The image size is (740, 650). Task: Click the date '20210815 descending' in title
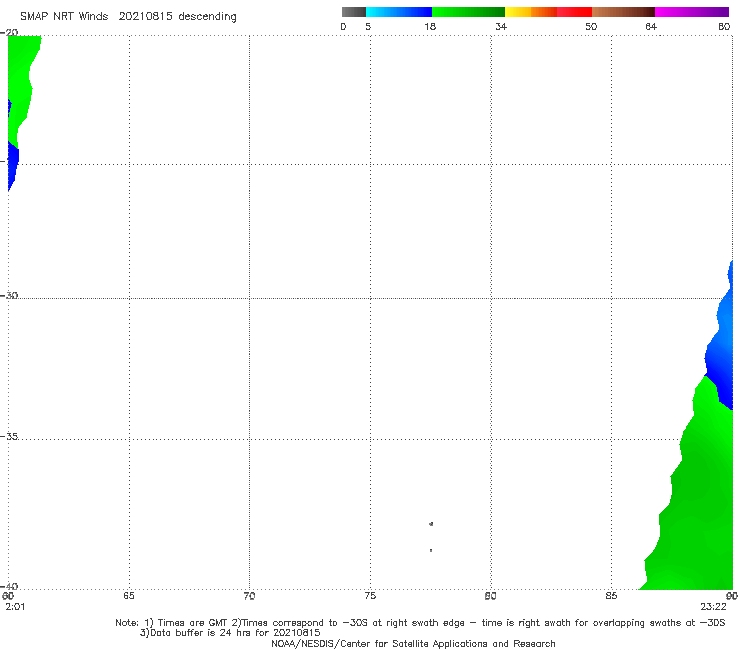(x=177, y=17)
